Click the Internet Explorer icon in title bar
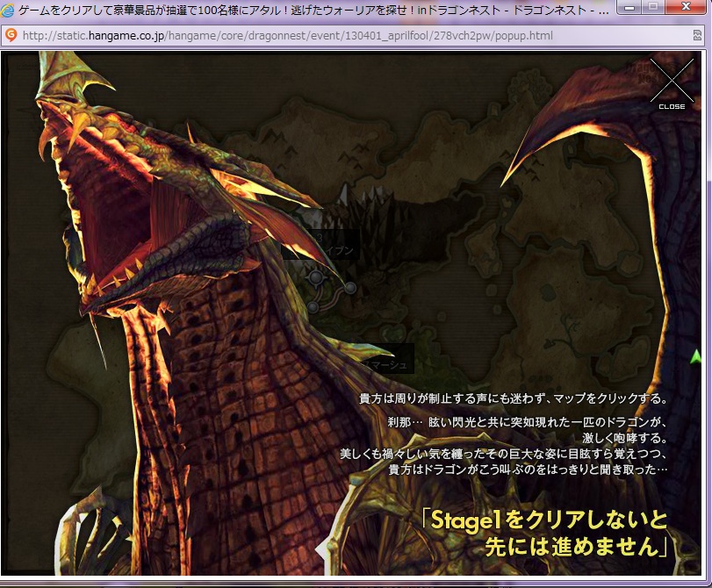The image size is (712, 588). click(x=7, y=10)
